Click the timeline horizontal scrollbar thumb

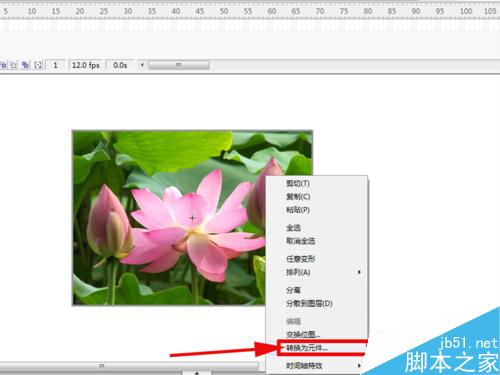point(179,65)
